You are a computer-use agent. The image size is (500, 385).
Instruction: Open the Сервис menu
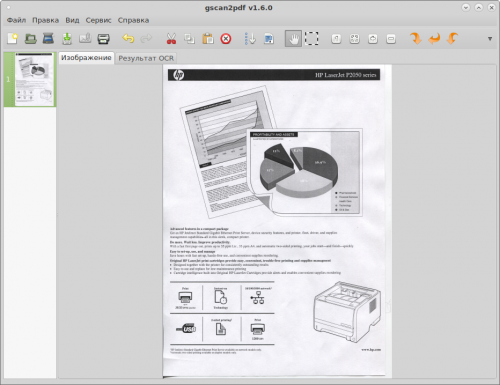pyautogui.click(x=98, y=20)
